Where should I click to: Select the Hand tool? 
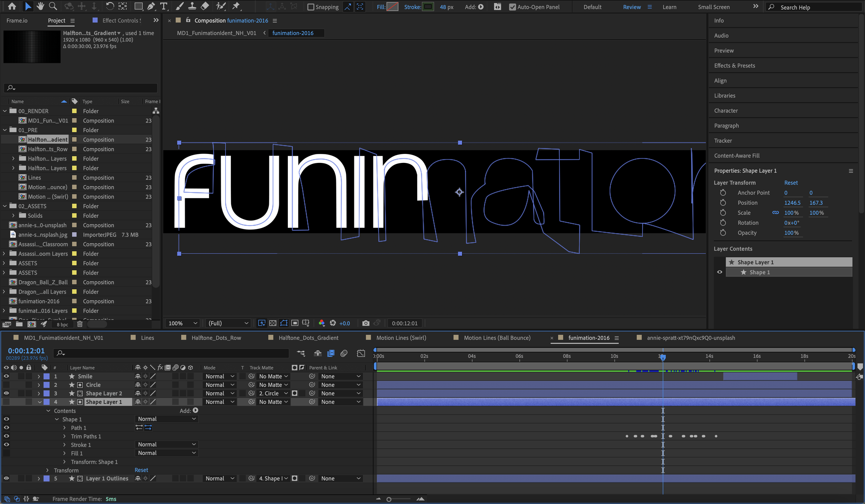(x=40, y=6)
